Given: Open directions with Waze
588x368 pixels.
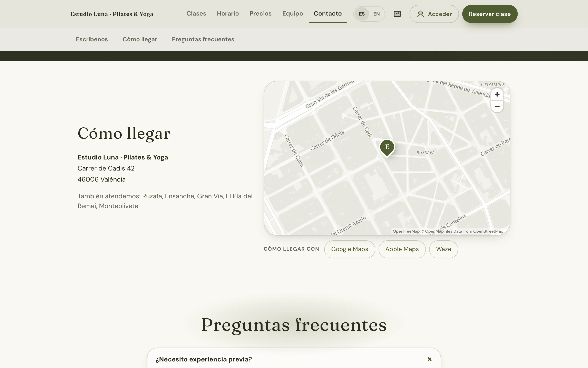Looking at the screenshot, I should pyautogui.click(x=443, y=249).
